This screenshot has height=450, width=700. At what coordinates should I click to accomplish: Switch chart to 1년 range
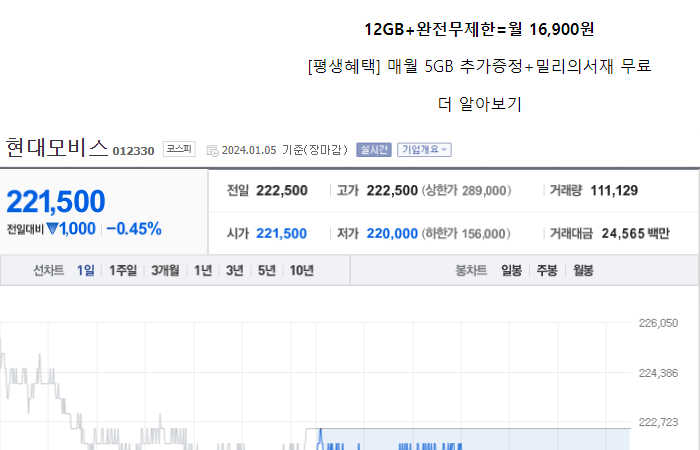[203, 270]
